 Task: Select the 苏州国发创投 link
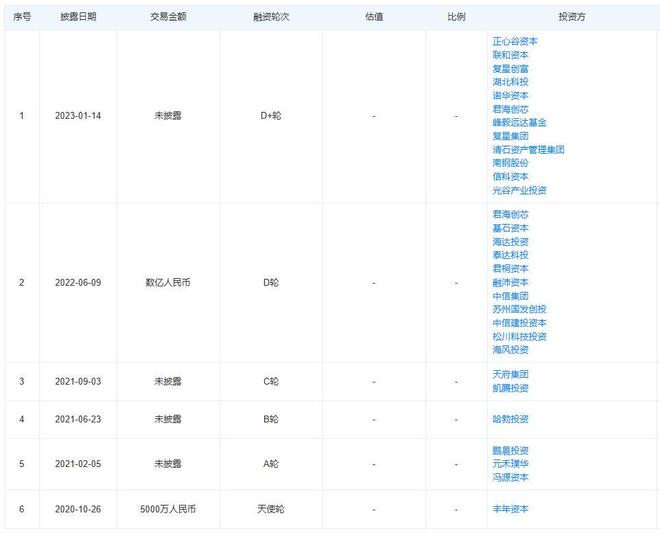(x=519, y=309)
